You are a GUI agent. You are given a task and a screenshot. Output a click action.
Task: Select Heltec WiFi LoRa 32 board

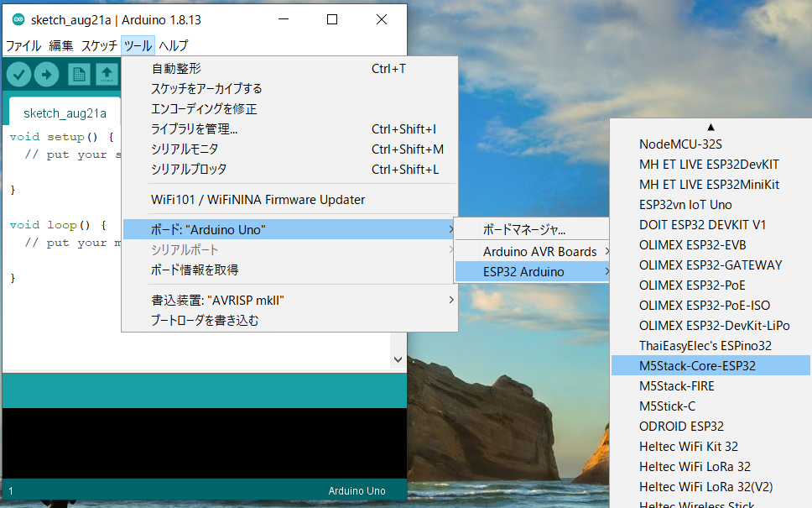coord(710,467)
